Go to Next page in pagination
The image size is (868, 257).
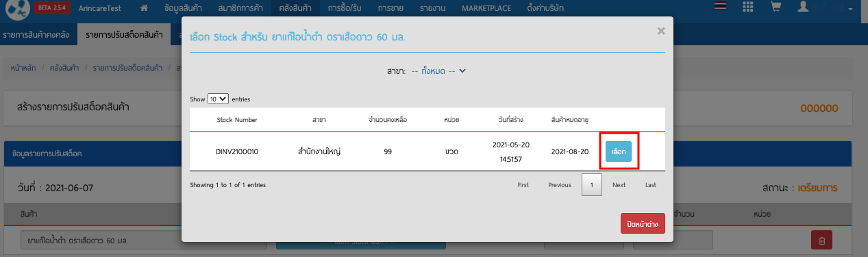[619, 185]
